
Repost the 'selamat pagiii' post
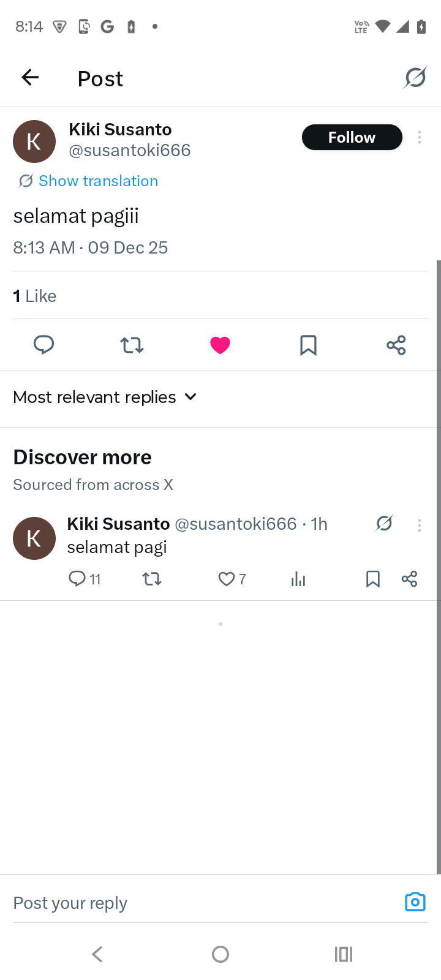(x=132, y=345)
